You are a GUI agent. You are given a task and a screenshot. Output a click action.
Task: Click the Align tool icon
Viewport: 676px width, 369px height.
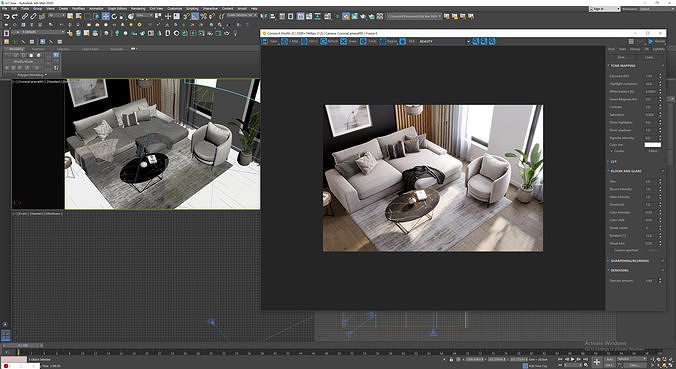[x=272, y=16]
